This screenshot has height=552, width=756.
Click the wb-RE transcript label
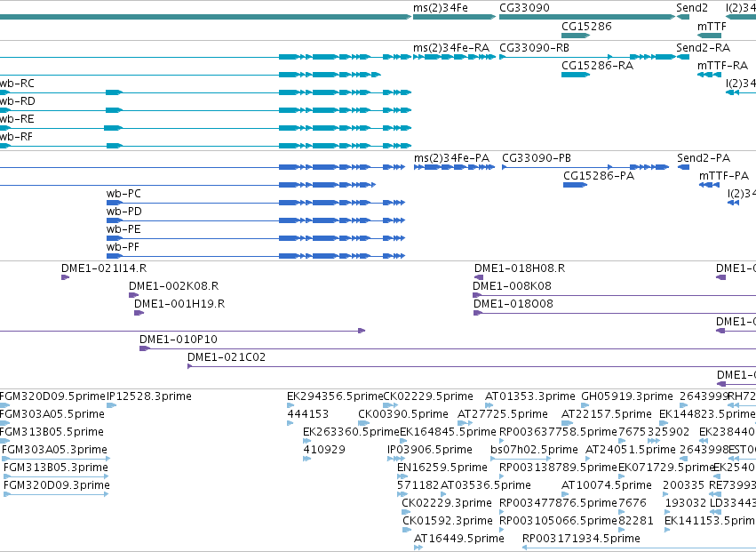point(17,119)
